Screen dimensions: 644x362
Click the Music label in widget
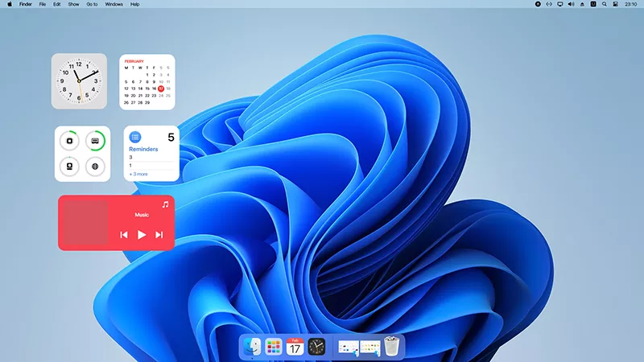pos(142,215)
